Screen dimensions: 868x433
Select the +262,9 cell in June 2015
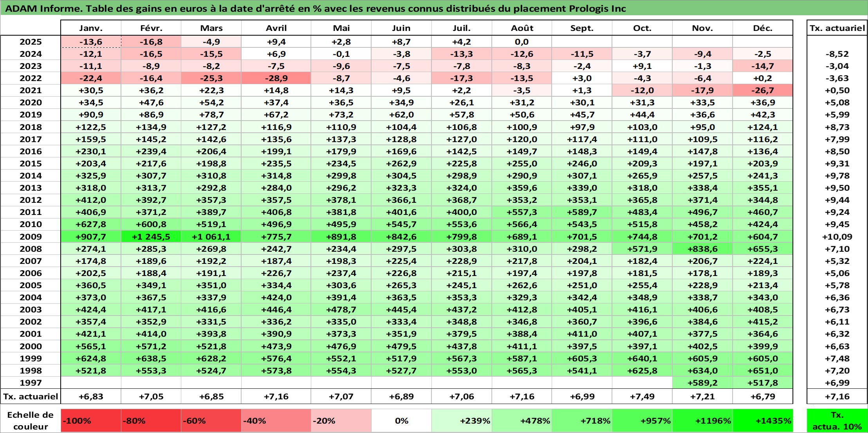coord(401,164)
